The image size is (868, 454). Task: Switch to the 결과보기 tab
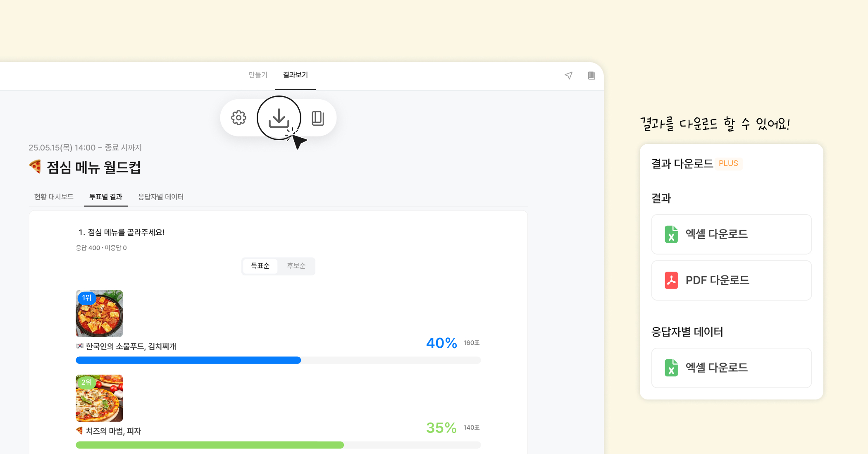[295, 75]
